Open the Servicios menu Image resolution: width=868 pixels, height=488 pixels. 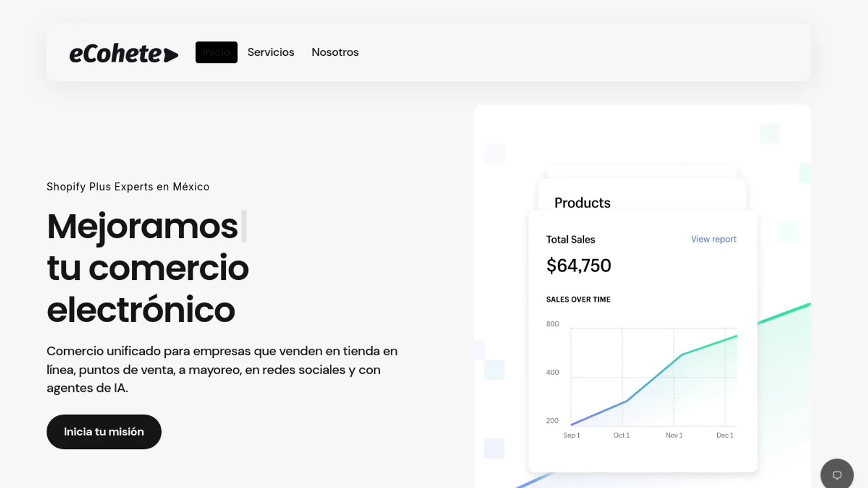[271, 52]
